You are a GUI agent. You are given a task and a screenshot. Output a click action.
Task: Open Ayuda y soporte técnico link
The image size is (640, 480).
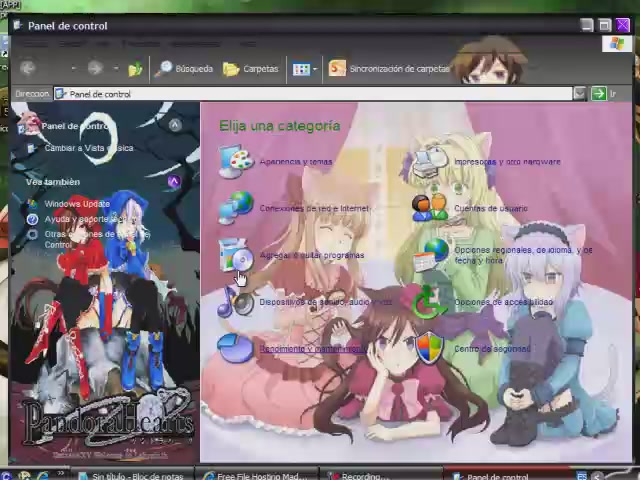[x=90, y=219]
